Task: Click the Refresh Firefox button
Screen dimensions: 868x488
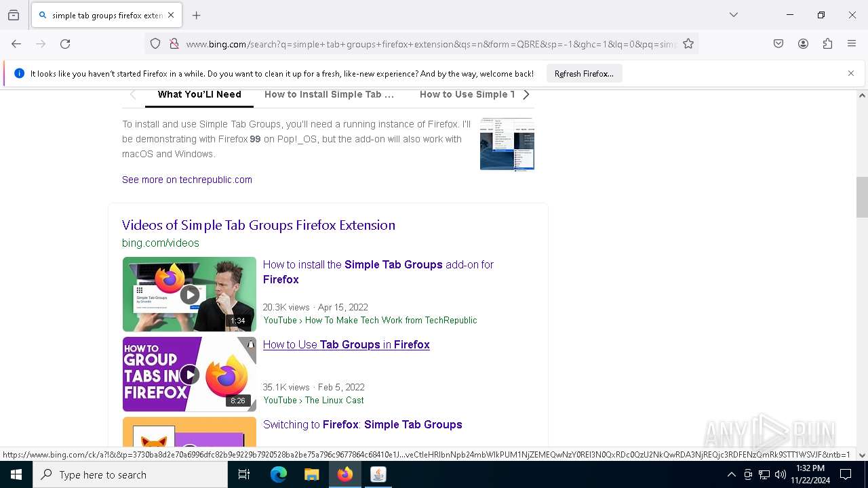Action: (x=584, y=73)
